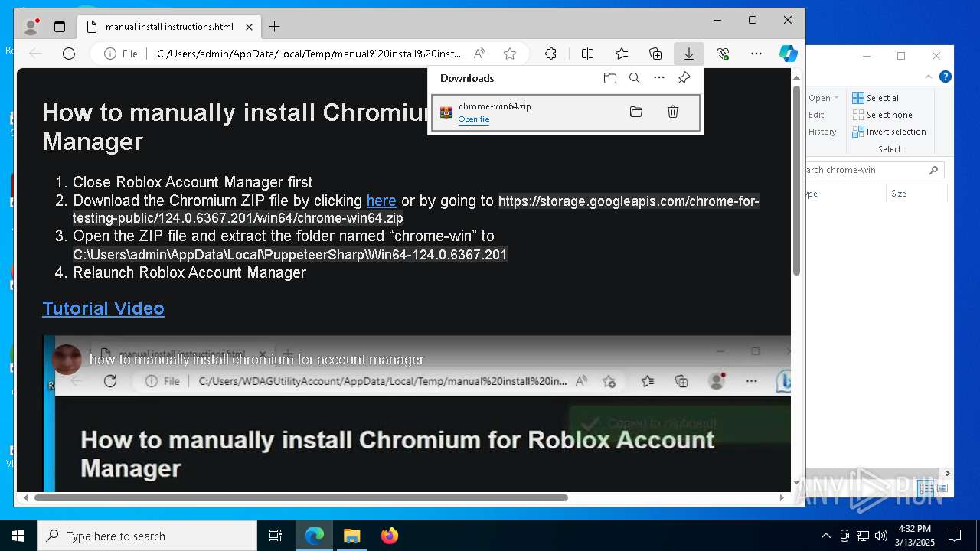The width and height of the screenshot is (980, 551).
Task: Click Select all in File Explorer ribbon
Action: (x=877, y=98)
